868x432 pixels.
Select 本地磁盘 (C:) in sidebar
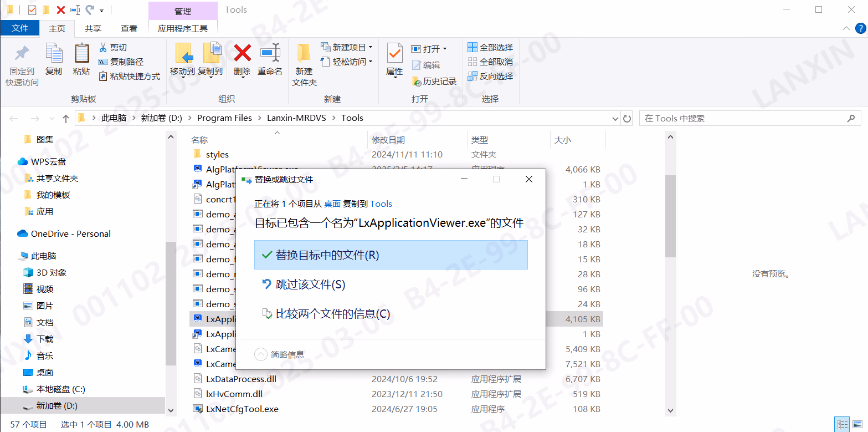(61, 389)
